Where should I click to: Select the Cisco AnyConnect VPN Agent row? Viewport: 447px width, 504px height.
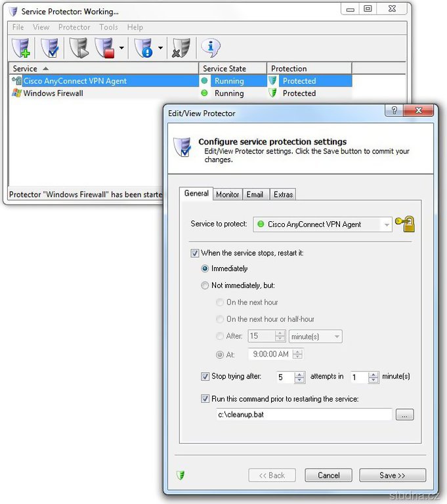pos(181,81)
